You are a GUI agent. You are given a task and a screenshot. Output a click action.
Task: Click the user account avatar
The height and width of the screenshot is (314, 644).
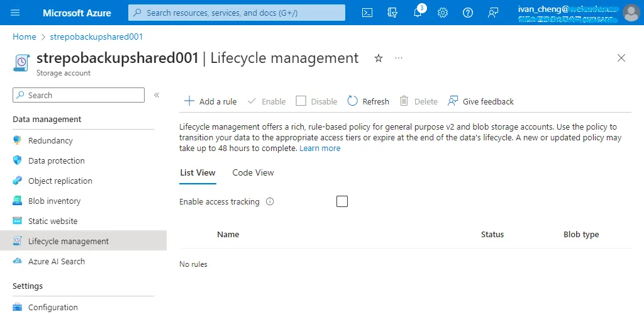[x=631, y=13]
